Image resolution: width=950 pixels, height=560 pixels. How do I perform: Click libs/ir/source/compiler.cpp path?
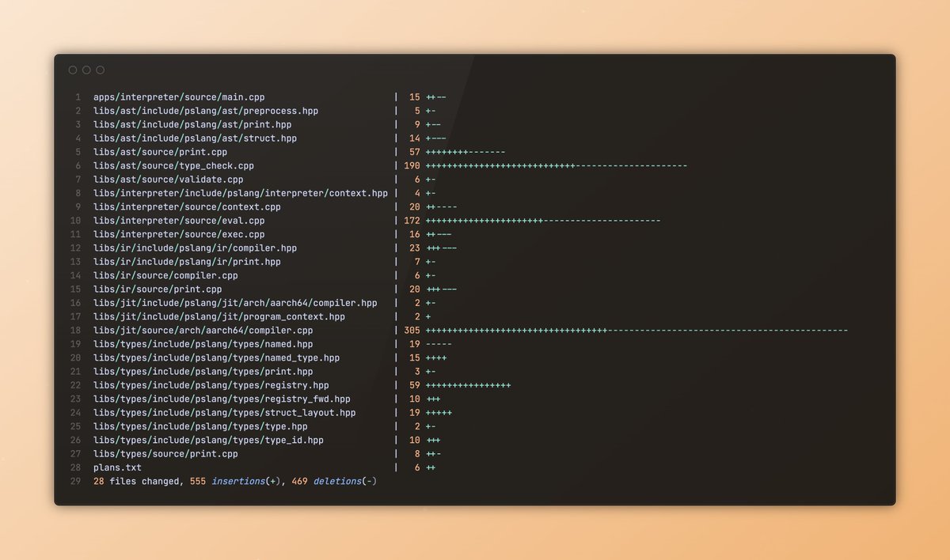click(165, 275)
